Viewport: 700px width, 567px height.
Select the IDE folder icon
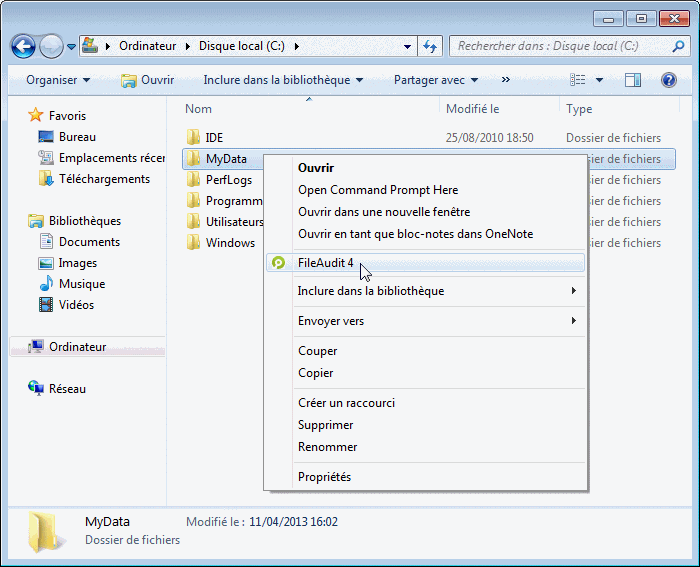point(194,138)
